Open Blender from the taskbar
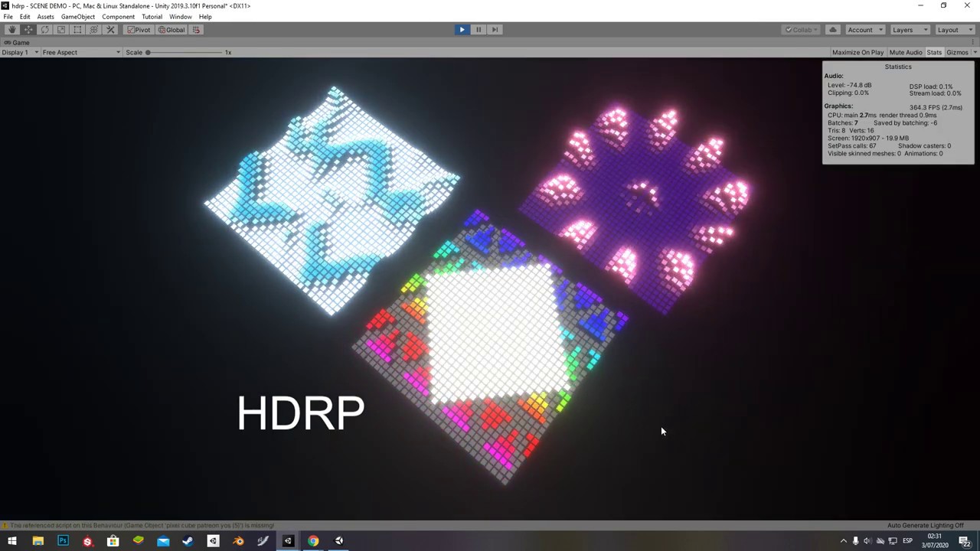980x551 pixels. [238, 541]
